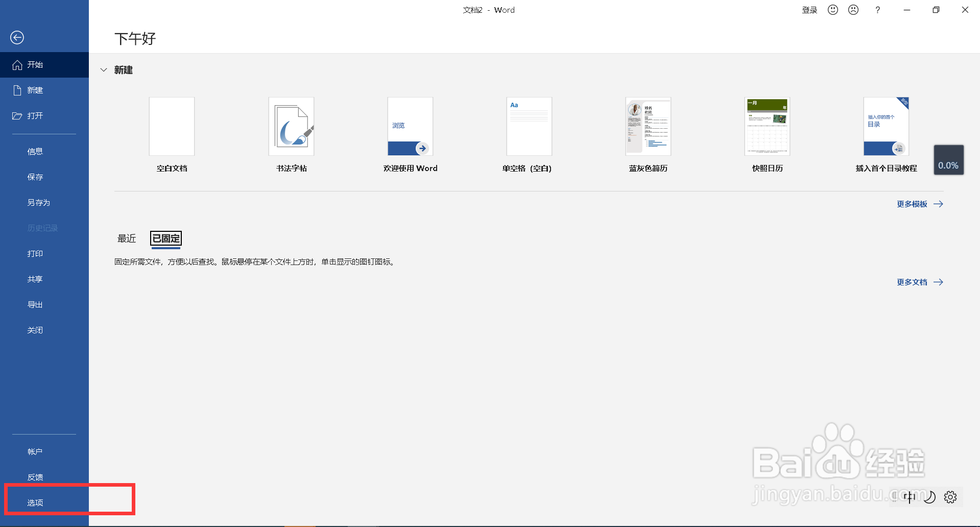The height and width of the screenshot is (527, 980).
Task: Click the 中 input method indicator
Action: click(910, 497)
